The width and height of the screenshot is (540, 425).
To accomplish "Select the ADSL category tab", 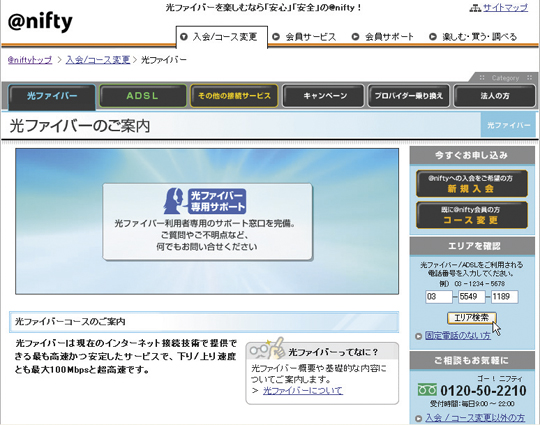I will click(143, 96).
